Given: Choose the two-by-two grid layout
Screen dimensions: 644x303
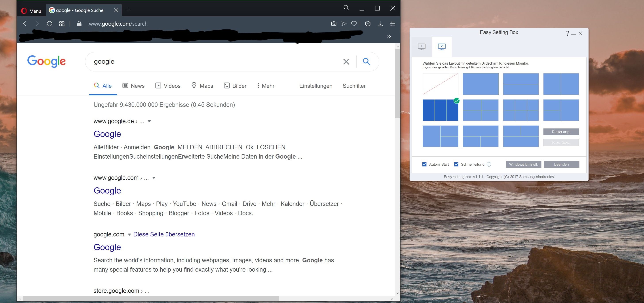Looking at the screenshot, I should point(481,110).
